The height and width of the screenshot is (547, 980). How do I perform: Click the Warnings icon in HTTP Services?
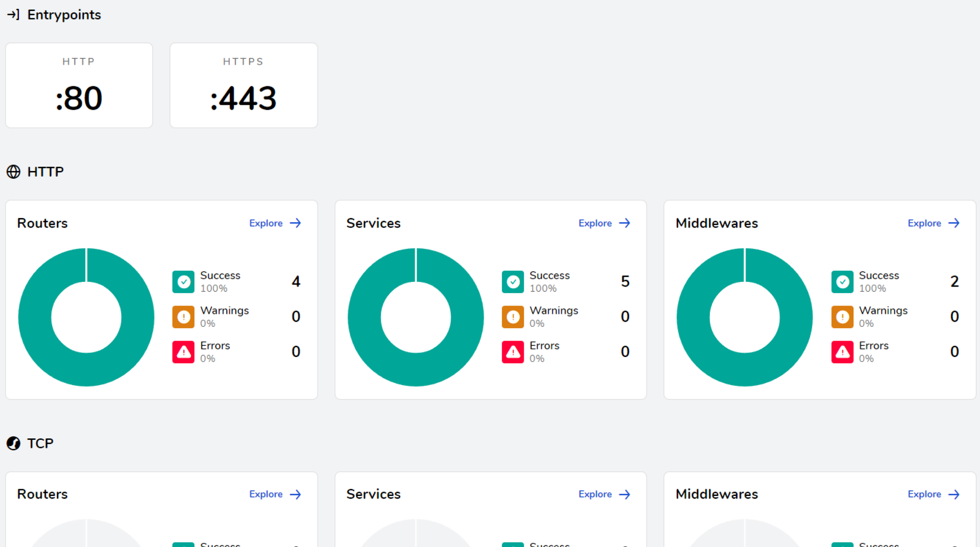pos(512,317)
